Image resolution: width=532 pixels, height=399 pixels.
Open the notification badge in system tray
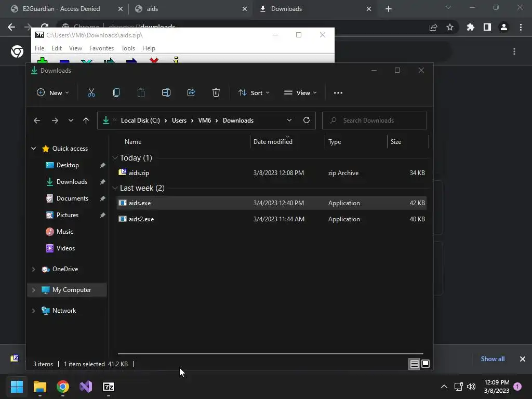(517, 387)
